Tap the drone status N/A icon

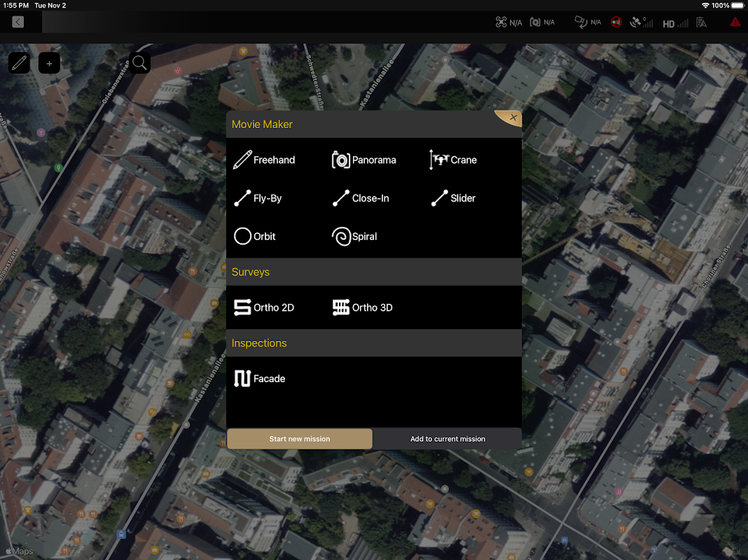coord(508,22)
